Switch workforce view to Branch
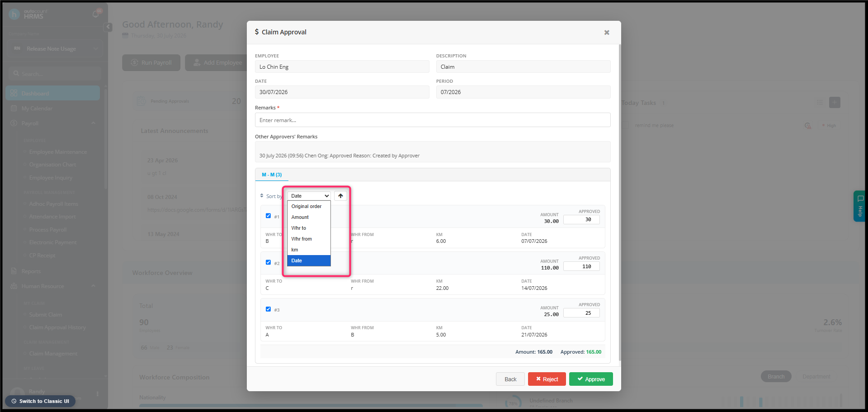This screenshot has height=412, width=868. 776,377
